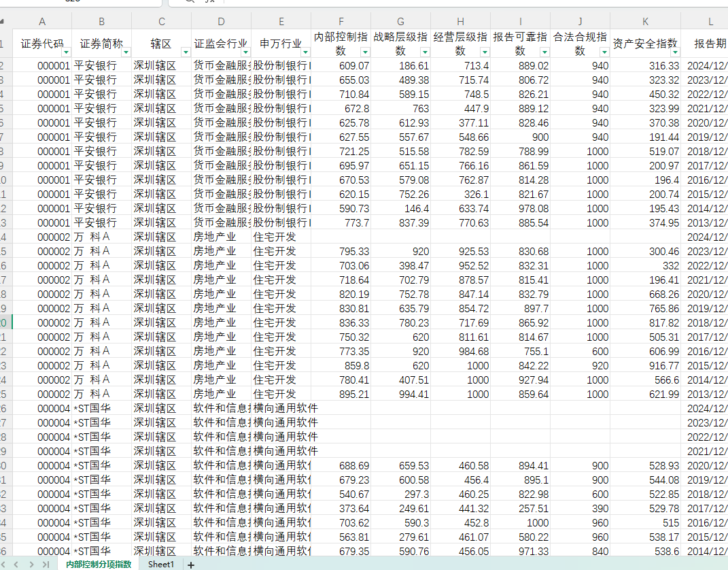The height and width of the screenshot is (570, 728).
Task: Open the 资产安全指数 filter dropdown
Action: pos(676,52)
